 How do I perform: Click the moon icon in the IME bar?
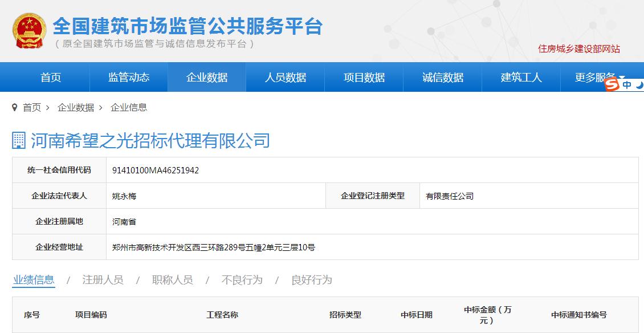pyautogui.click(x=640, y=85)
